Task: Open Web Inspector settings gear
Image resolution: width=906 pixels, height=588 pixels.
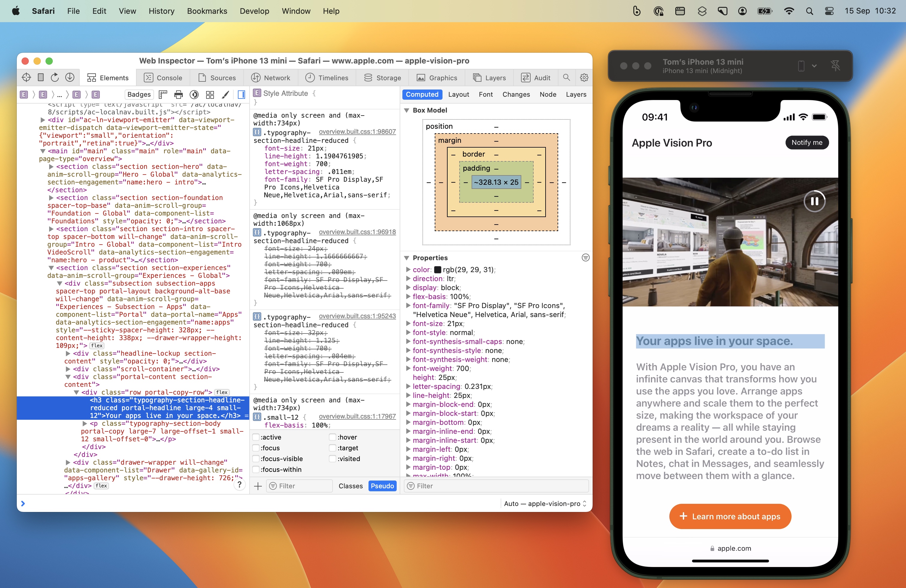Action: [584, 78]
